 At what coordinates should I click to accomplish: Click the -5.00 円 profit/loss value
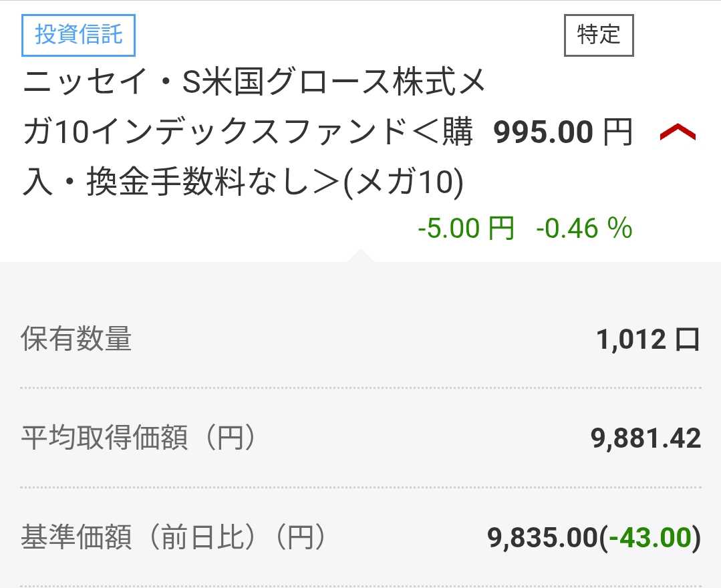point(466,229)
